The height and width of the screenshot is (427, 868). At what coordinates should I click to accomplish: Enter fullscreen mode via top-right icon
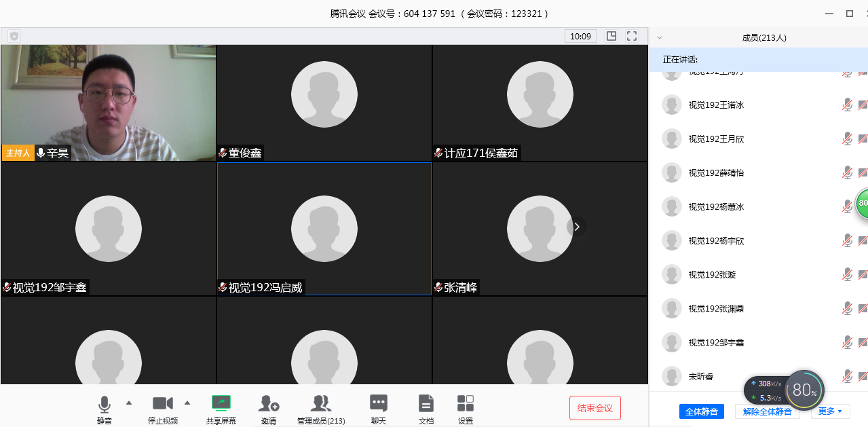(632, 36)
